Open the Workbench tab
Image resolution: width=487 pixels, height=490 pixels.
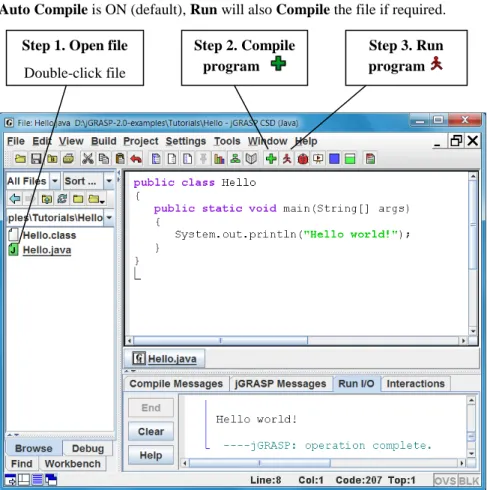[73, 464]
